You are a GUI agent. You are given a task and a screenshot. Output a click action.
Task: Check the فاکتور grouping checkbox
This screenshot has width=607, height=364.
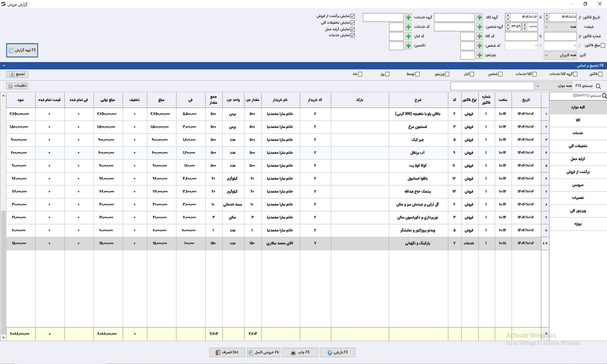(600, 74)
